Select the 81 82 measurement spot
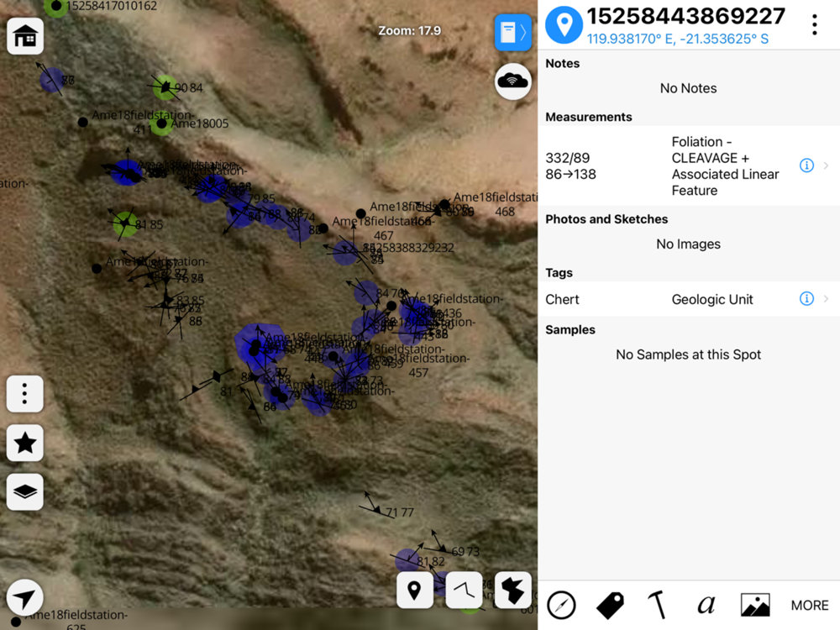Viewport: 840px width, 630px height. pyautogui.click(x=407, y=559)
